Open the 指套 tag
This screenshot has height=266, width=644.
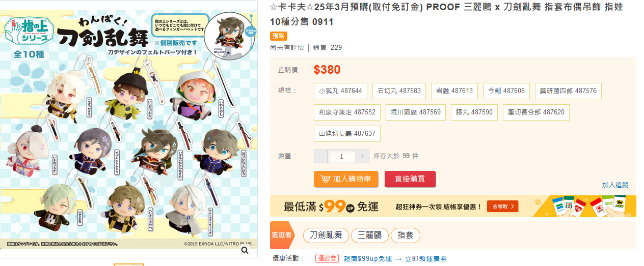point(406,235)
